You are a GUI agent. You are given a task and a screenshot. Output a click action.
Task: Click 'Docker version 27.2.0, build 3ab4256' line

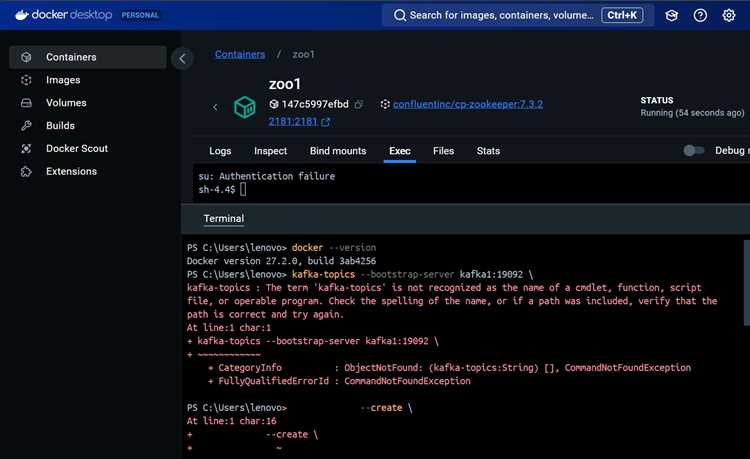(x=281, y=261)
